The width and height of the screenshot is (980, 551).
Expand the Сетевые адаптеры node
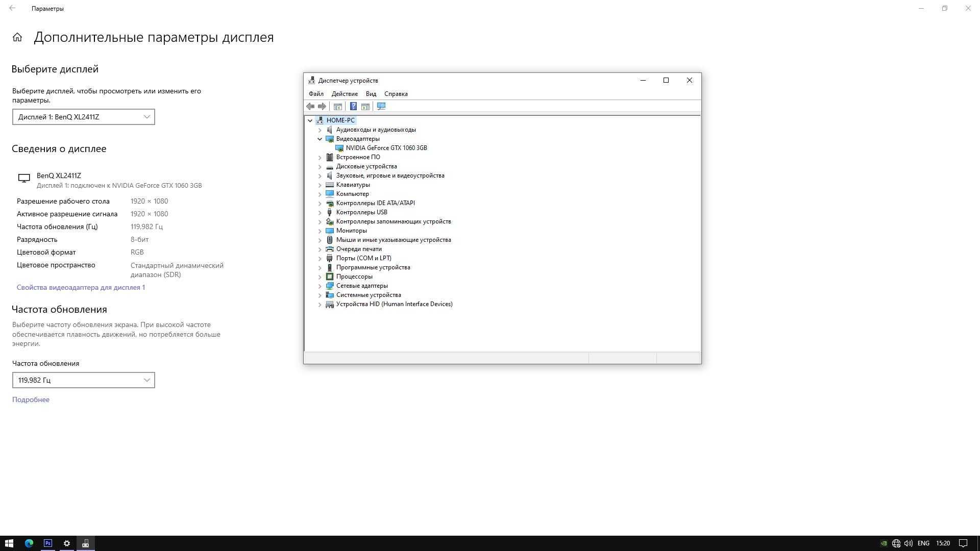click(320, 286)
